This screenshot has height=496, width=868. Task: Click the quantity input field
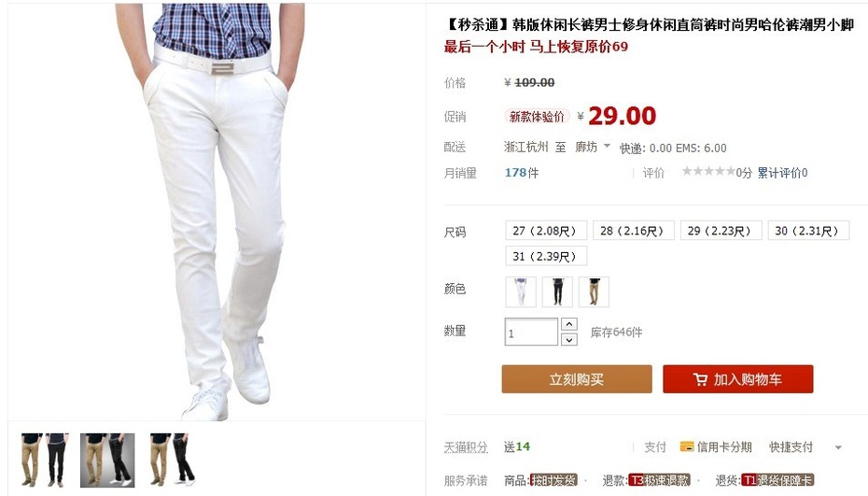531,332
